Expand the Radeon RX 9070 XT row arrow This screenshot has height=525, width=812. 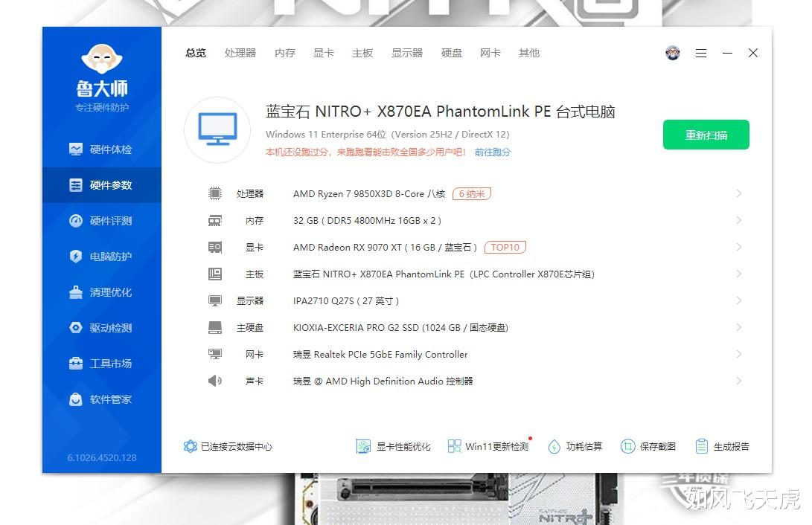coord(738,247)
